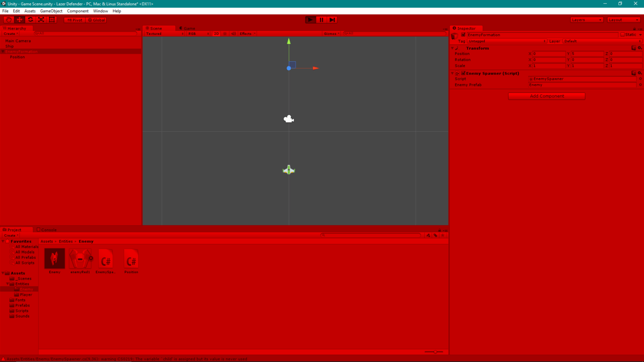Toggle the 2D scene view mode
The width and height of the screenshot is (644, 362).
[x=216, y=34]
